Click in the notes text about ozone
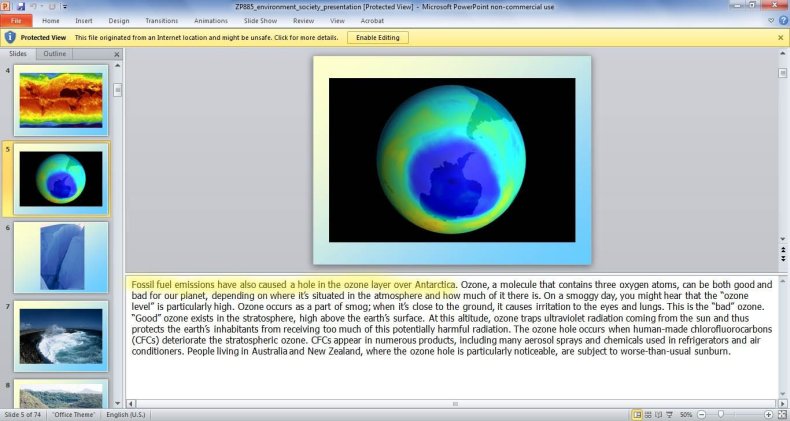The width and height of the screenshot is (790, 421). [451, 318]
